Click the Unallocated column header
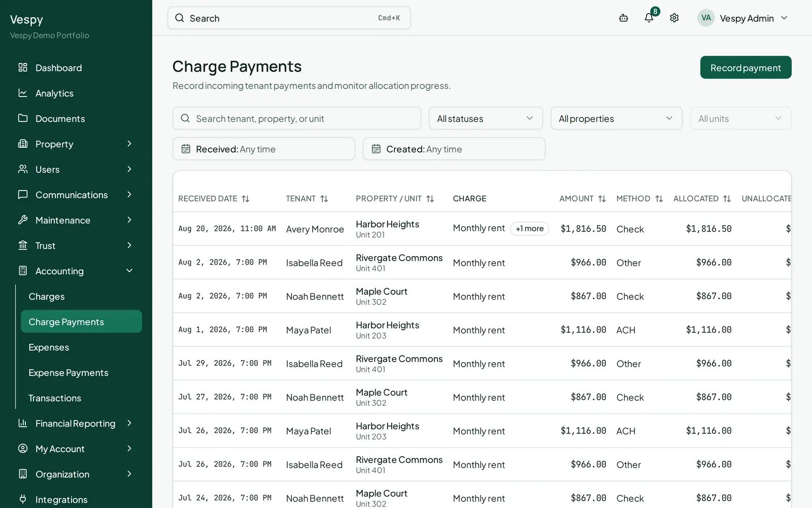The height and width of the screenshot is (508, 812). pyautogui.click(x=766, y=199)
